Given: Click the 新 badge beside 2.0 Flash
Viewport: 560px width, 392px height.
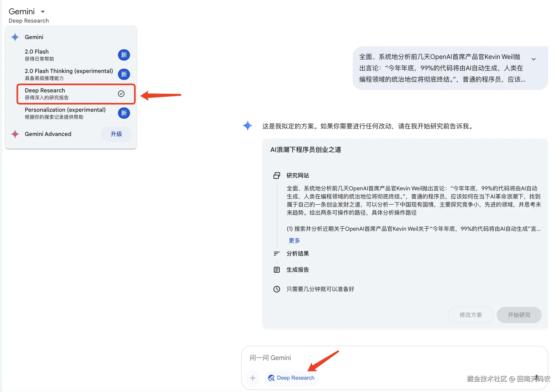Looking at the screenshot, I should 124,55.
